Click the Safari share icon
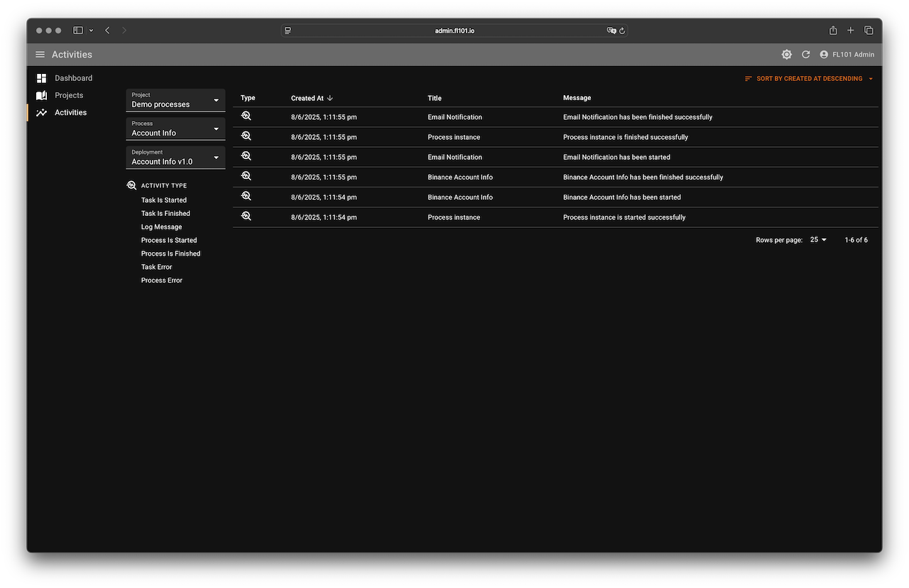 point(833,31)
